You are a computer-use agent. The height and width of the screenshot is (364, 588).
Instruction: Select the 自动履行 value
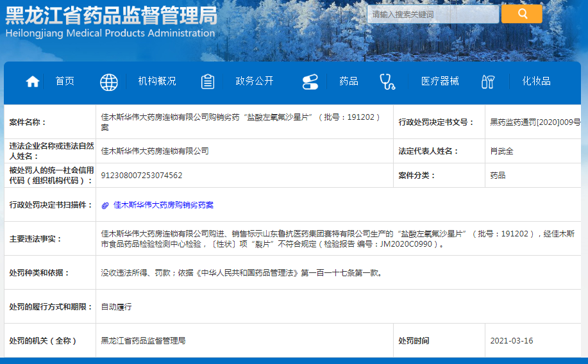116,307
